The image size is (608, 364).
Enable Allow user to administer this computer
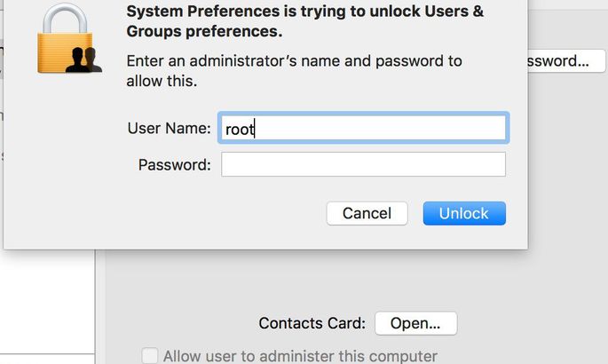point(150,356)
